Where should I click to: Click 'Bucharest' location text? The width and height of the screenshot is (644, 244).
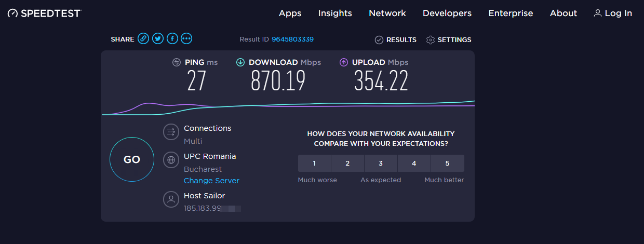203,169
